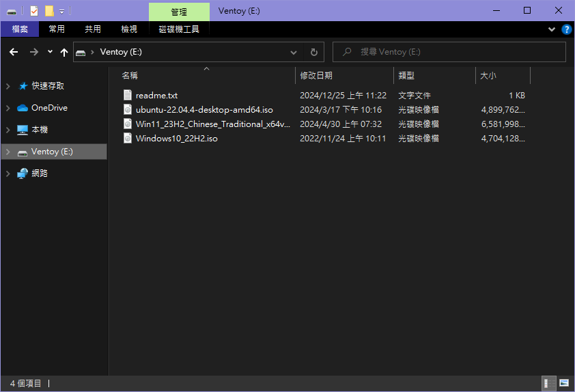Click the 1 KB size cell
Image resolution: width=575 pixels, height=392 pixels.
coord(517,96)
